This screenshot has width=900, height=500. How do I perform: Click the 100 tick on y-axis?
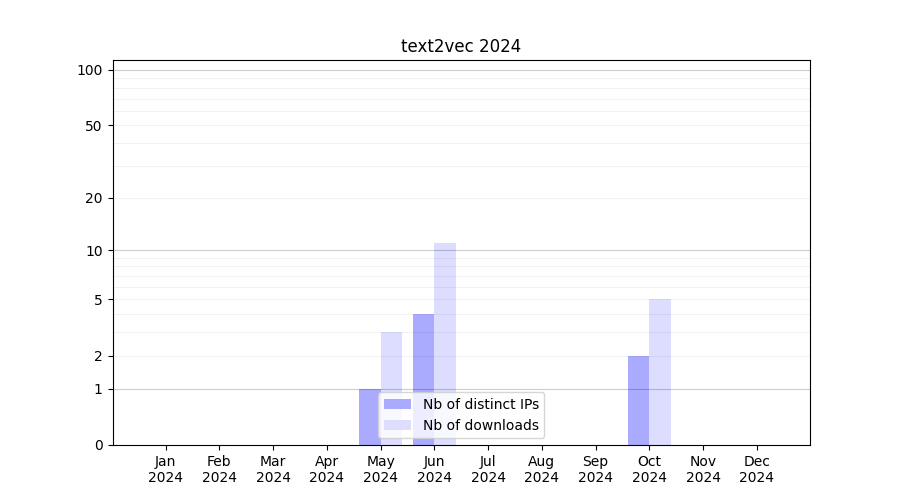pyautogui.click(x=90, y=70)
